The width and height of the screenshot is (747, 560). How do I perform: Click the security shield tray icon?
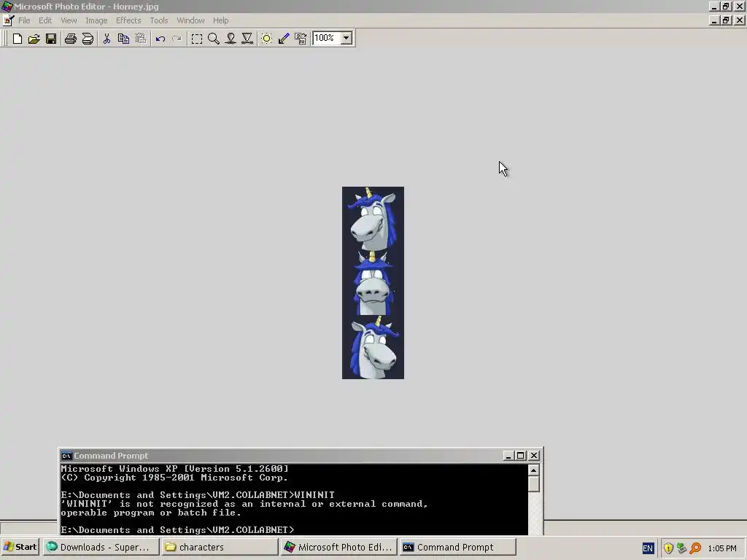668,548
